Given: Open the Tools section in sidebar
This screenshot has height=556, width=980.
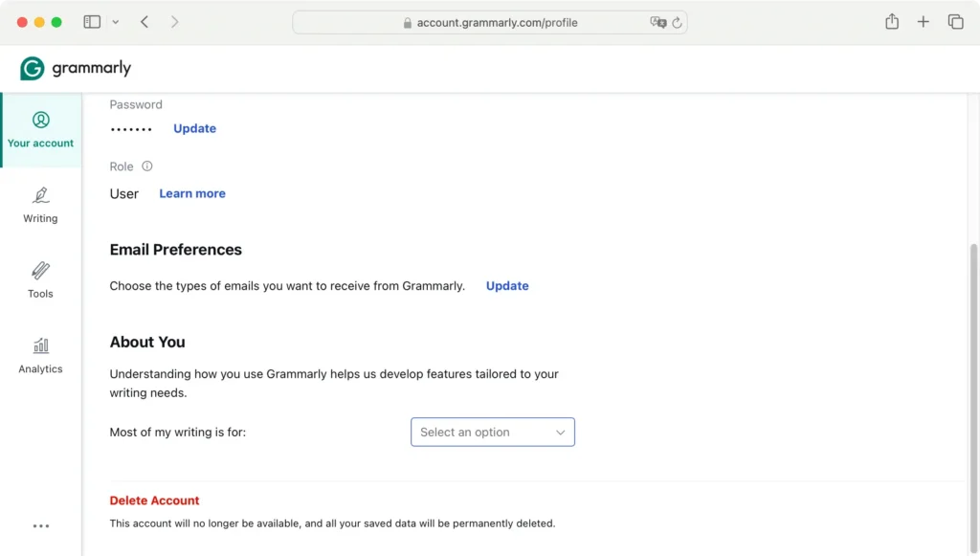Looking at the screenshot, I should point(40,279).
